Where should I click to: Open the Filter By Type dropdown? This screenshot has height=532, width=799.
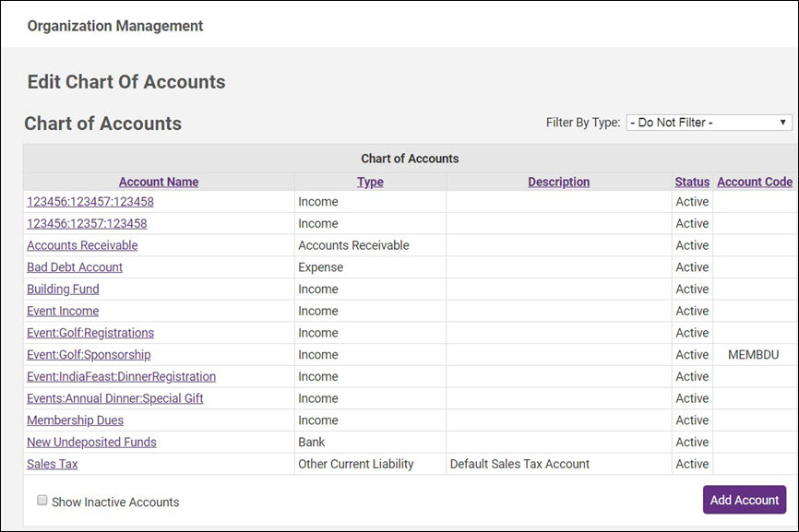point(708,123)
